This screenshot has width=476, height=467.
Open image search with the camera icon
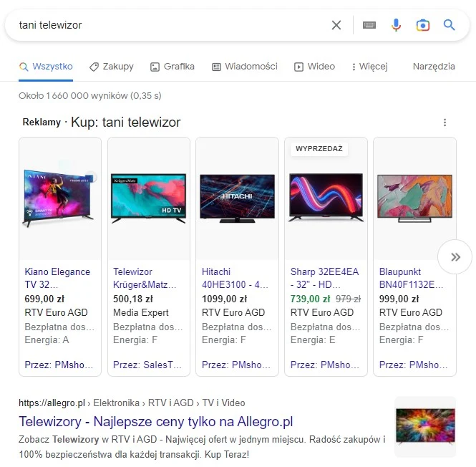pyautogui.click(x=422, y=25)
